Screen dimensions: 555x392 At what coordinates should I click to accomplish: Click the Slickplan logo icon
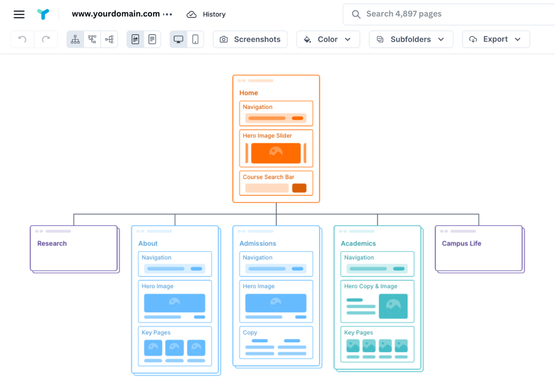(x=43, y=14)
